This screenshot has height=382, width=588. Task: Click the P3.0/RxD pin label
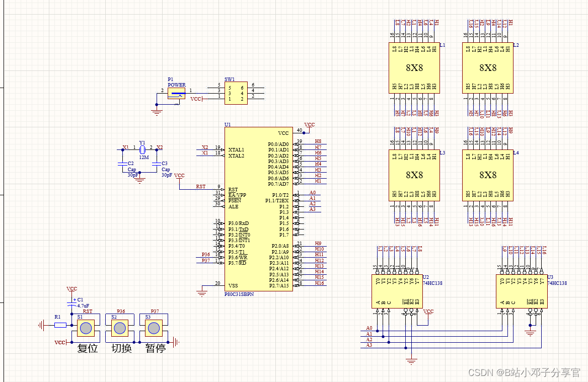[x=239, y=223]
